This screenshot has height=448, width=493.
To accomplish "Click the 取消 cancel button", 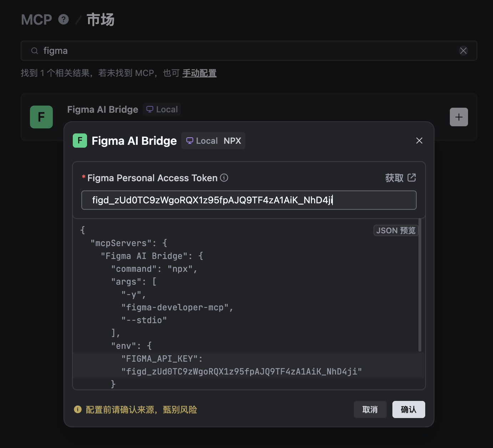I will 370,409.
